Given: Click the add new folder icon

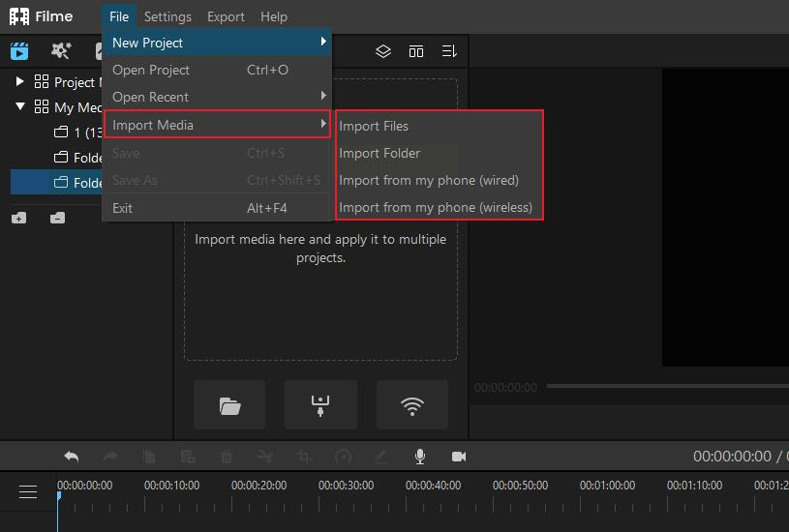Looking at the screenshot, I should point(19,218).
